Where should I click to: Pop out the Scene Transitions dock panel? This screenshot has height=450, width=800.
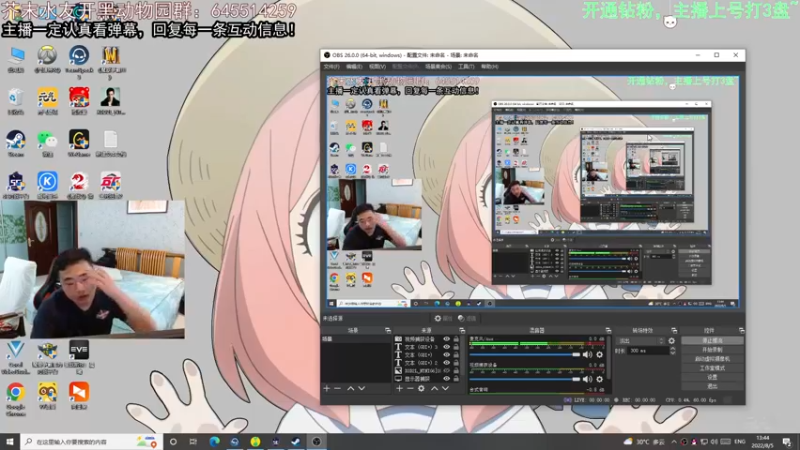674,331
